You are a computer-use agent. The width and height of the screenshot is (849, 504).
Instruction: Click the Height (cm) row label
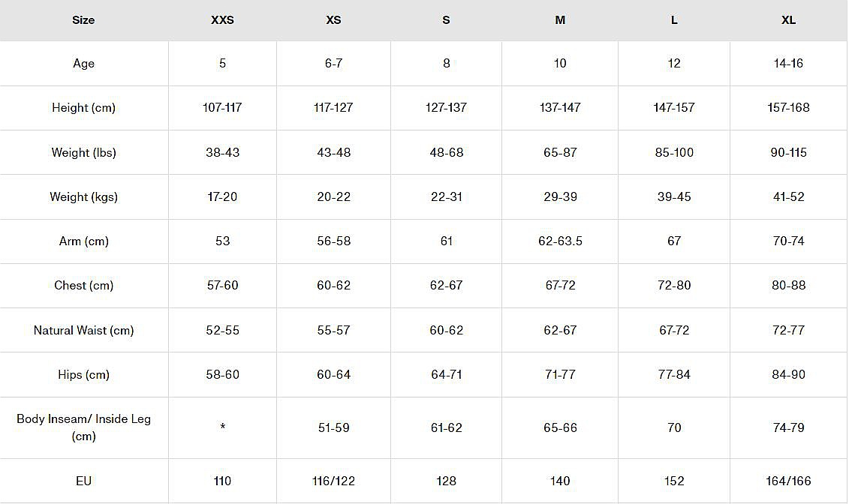(83, 108)
